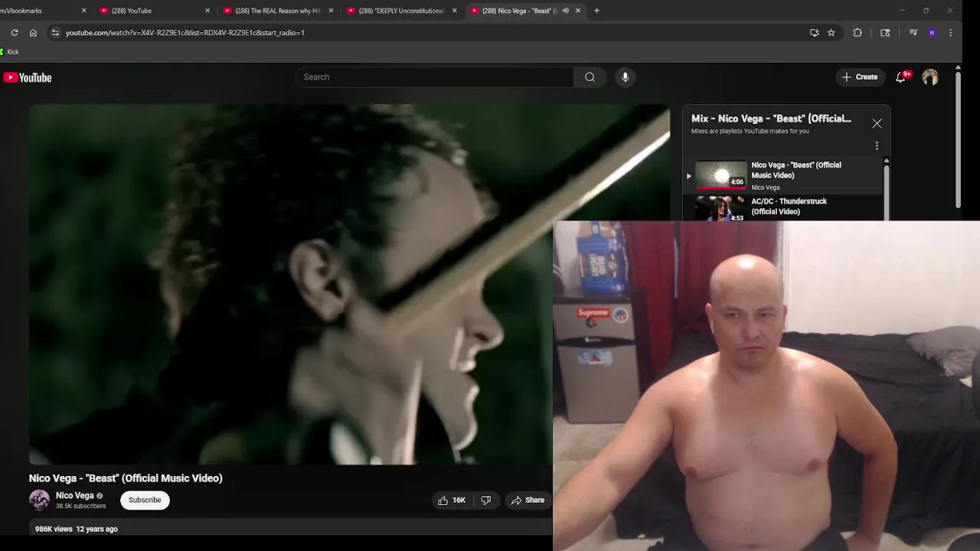
Task: Open the Kick bookmark
Action: coord(9,52)
